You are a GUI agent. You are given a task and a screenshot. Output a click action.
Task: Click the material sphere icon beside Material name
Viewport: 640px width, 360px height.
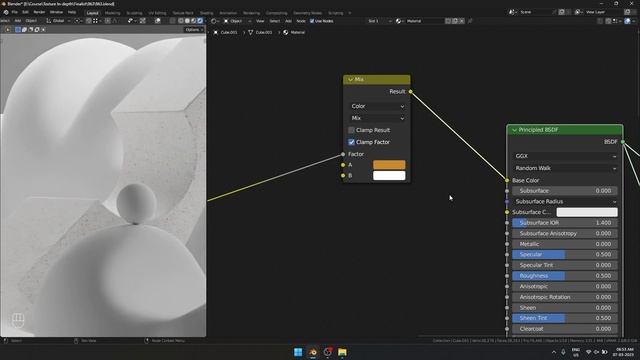tap(398, 21)
